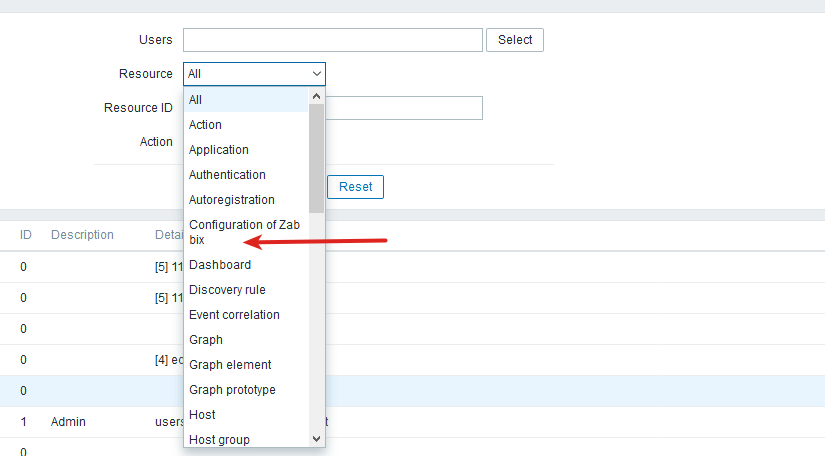
Task: Choose the All option in list
Action: pos(246,100)
